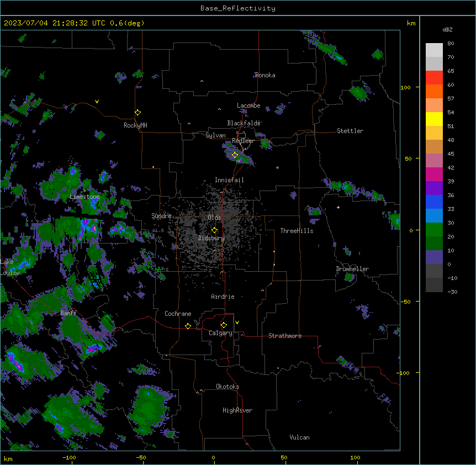The height and width of the screenshot is (465, 476).
Task: Select the yellow 54 dBZ legend color
Action: [x=434, y=119]
